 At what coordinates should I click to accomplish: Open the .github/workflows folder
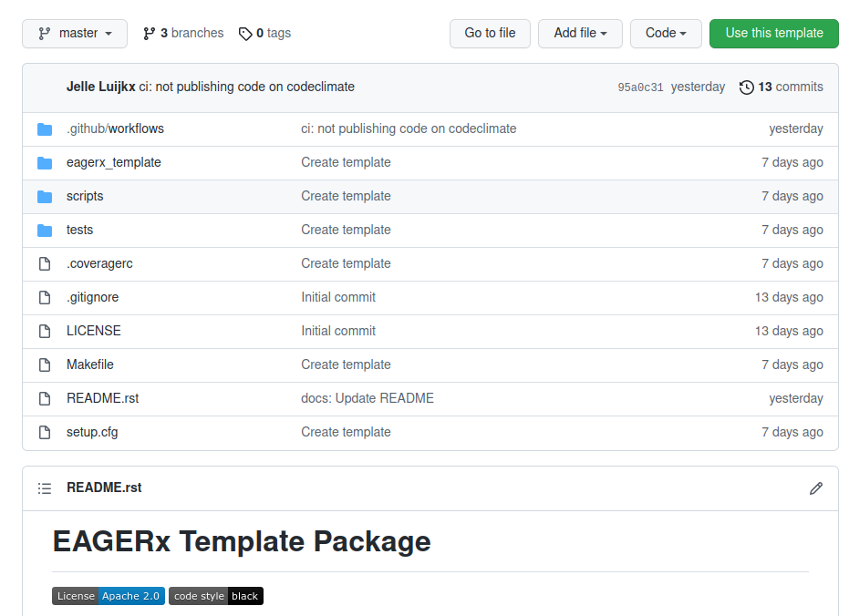point(115,128)
